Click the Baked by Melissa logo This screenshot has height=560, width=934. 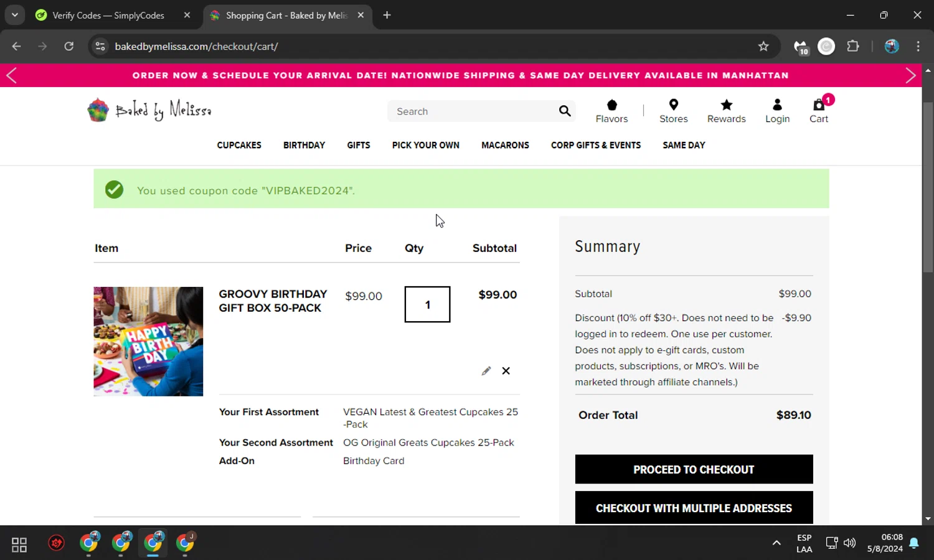tap(149, 110)
